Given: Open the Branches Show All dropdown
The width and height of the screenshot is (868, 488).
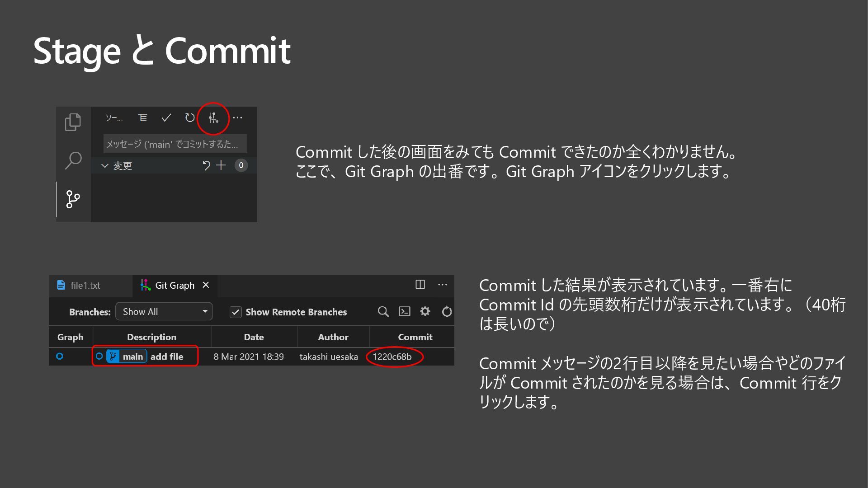Looking at the screenshot, I should pyautogui.click(x=164, y=311).
